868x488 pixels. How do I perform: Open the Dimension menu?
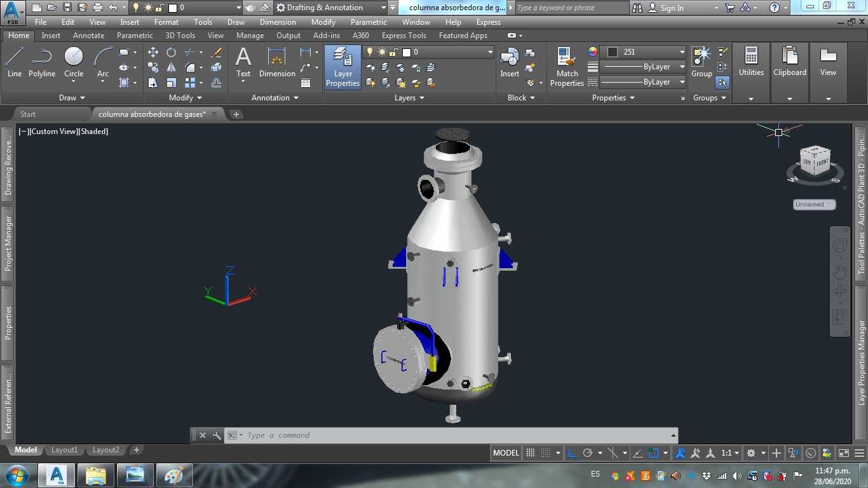pyautogui.click(x=278, y=22)
